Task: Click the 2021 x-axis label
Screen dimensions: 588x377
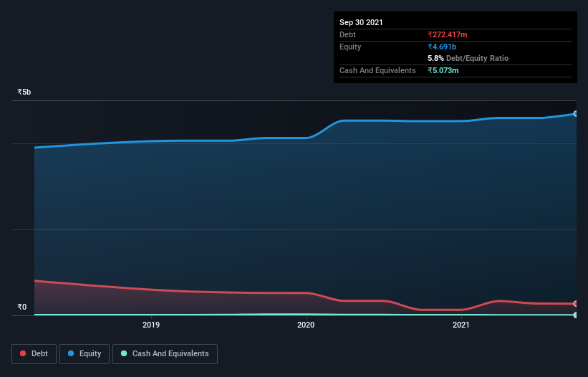Action: [461, 325]
